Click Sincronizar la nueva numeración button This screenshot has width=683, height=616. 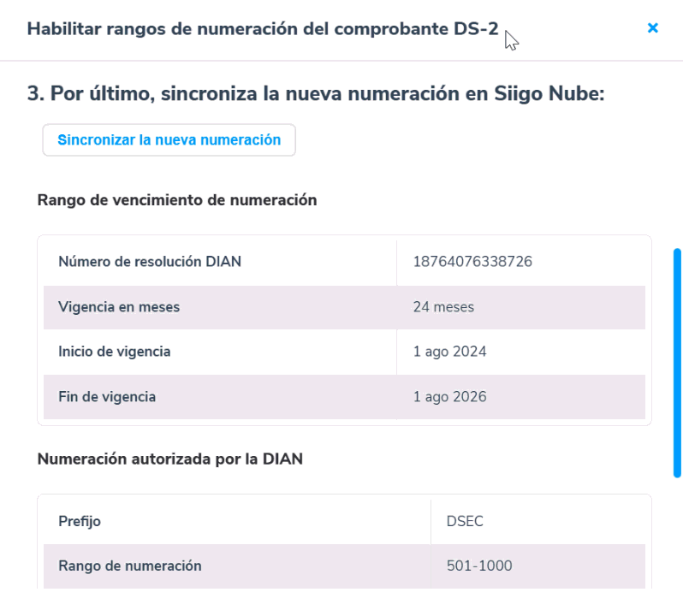(169, 140)
